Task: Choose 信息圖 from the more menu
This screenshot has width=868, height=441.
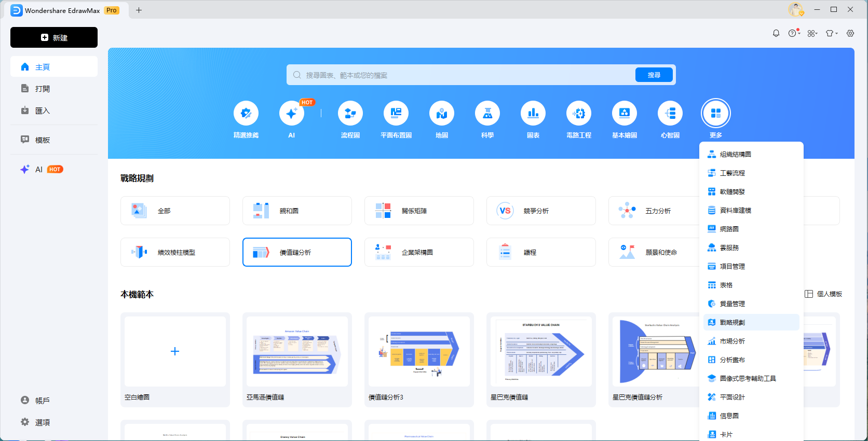Action: click(751, 416)
